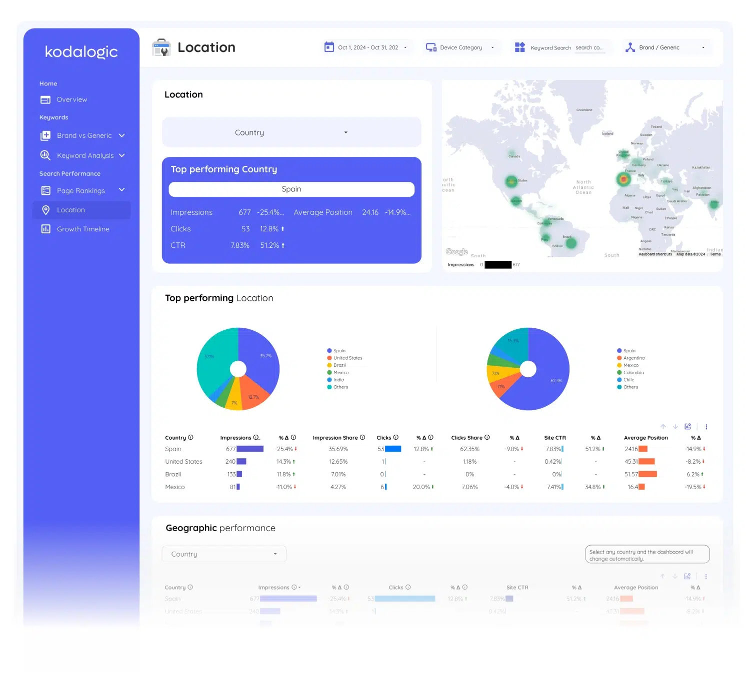750x700 pixels.
Task: Open Growth Timeline page
Action: [83, 229]
